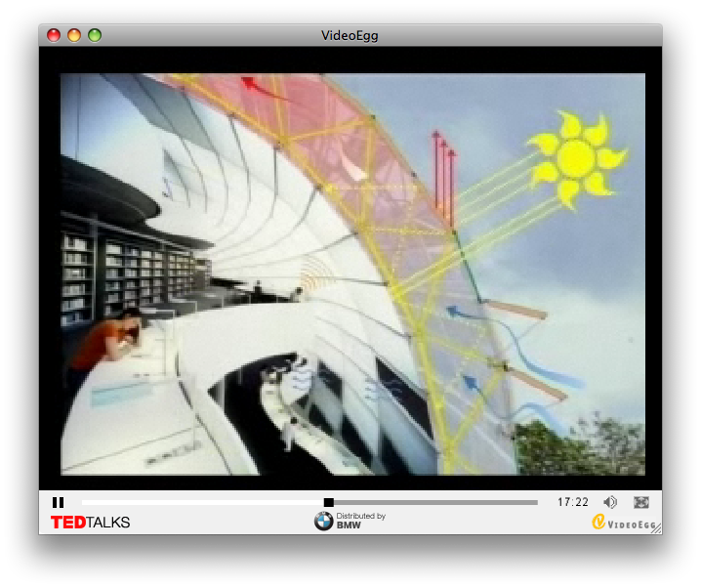Follow the 'Distributed by BMW' text link
The height and width of the screenshot is (588, 701).
coord(360,521)
